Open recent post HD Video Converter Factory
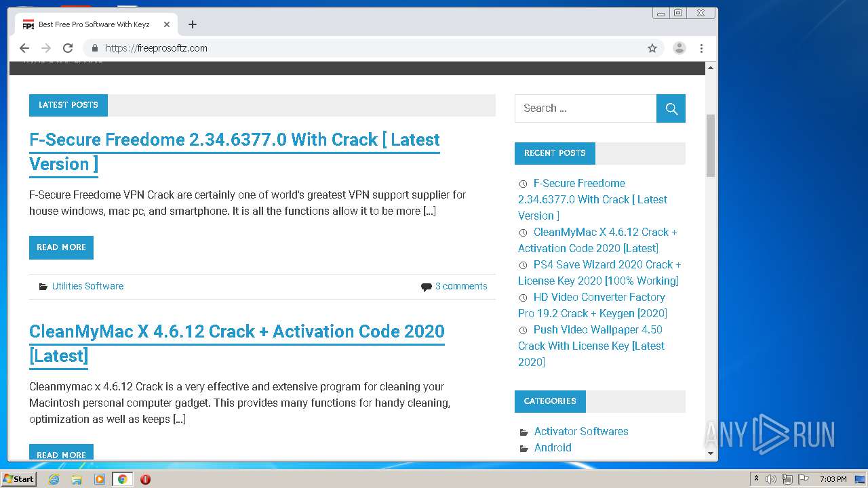Screen dimensions: 868x488 [593, 305]
